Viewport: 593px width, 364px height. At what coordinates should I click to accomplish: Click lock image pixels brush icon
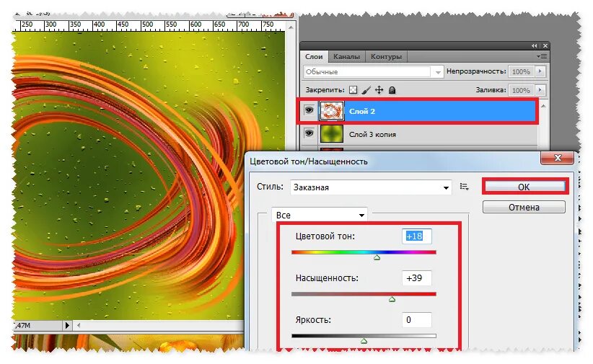[366, 90]
